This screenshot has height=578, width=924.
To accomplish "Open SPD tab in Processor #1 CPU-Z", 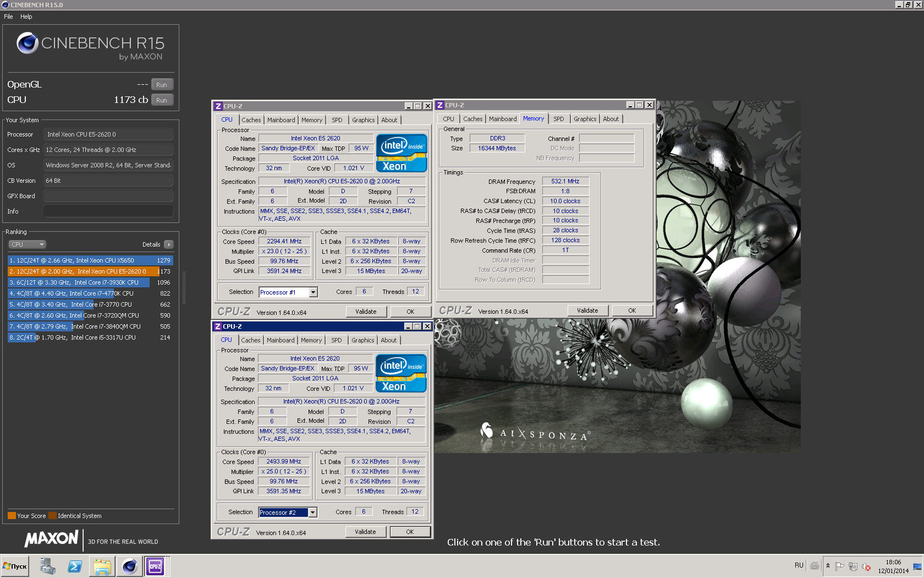I will click(x=337, y=120).
